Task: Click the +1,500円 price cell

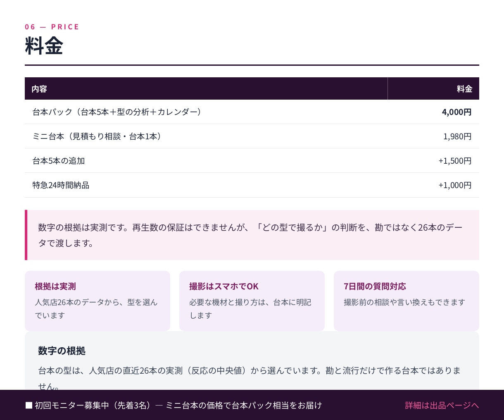Action: [x=455, y=161]
